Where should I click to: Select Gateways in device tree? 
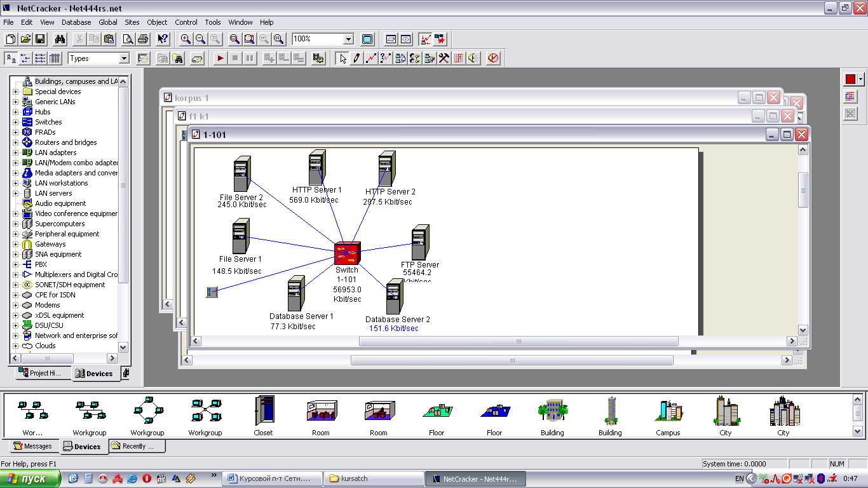coord(50,244)
